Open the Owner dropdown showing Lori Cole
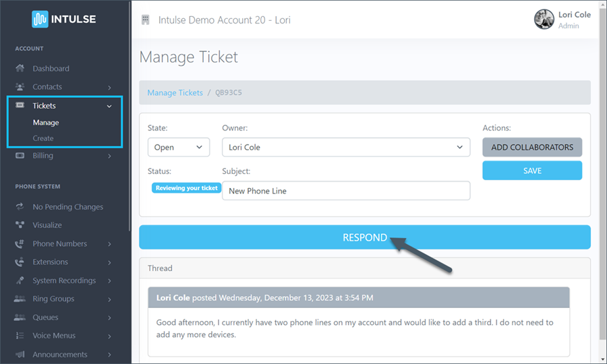Viewport: 607px width, 364px height. (346, 147)
